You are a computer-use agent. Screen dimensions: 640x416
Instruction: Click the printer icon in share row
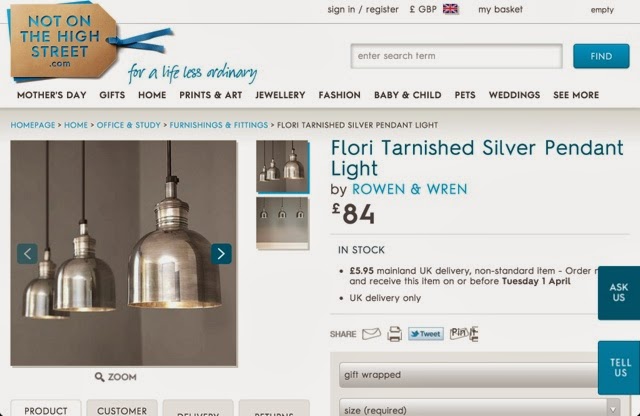click(x=394, y=334)
